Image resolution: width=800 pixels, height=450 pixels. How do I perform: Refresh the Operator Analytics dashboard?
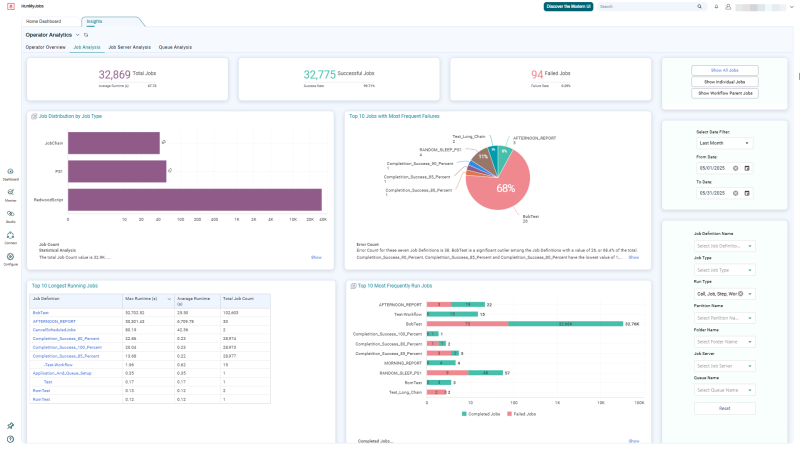(x=86, y=35)
